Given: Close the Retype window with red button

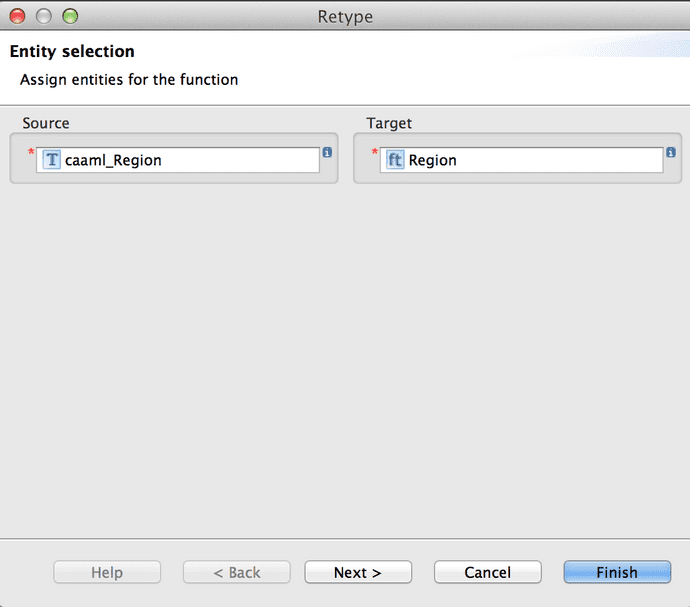Looking at the screenshot, I should point(18,16).
